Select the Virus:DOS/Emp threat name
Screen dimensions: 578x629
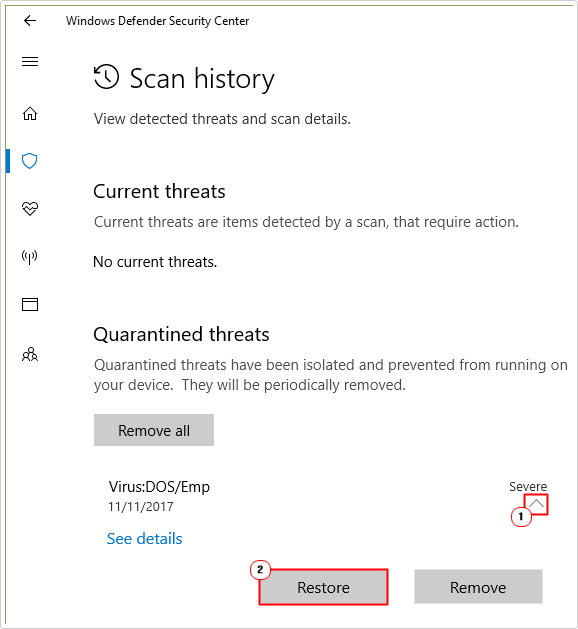[159, 487]
